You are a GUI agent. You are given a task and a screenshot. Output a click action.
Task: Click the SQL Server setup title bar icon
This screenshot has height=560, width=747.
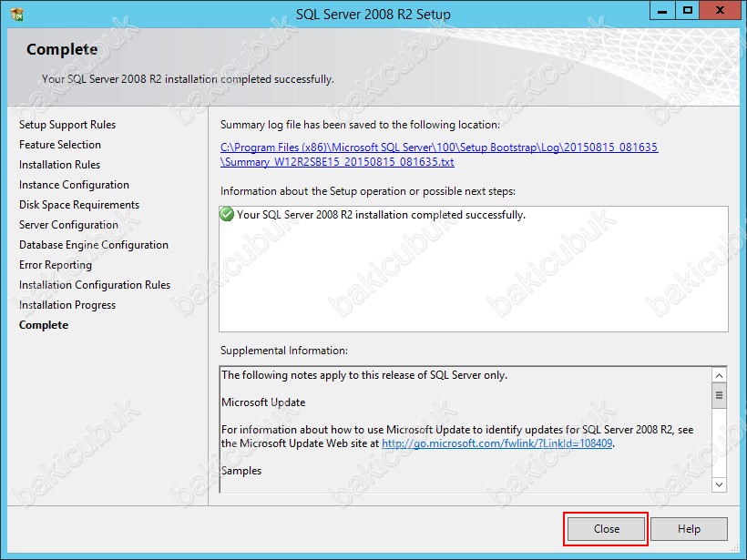[17, 14]
